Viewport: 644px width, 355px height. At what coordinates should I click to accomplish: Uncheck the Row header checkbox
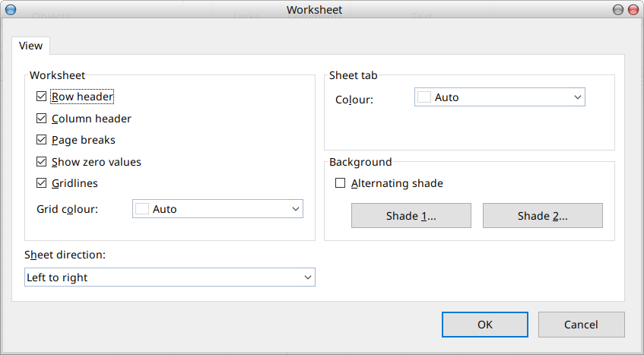tap(42, 97)
